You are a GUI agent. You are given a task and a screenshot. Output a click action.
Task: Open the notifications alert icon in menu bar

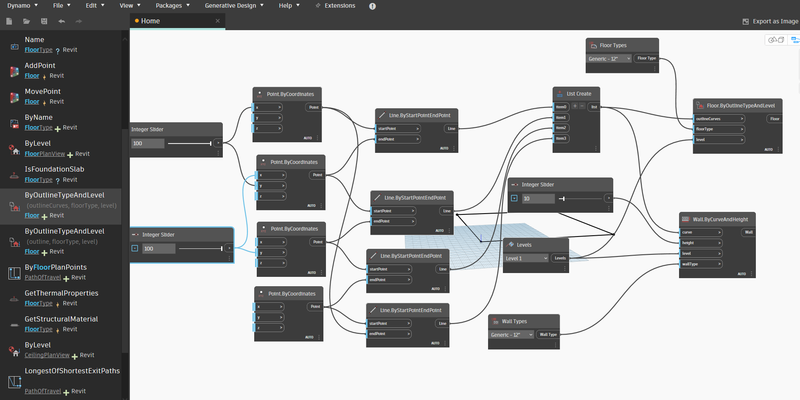pos(372,6)
